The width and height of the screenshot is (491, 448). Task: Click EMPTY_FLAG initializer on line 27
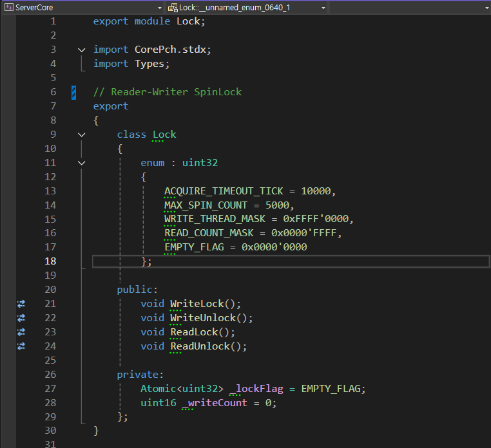(x=331, y=389)
